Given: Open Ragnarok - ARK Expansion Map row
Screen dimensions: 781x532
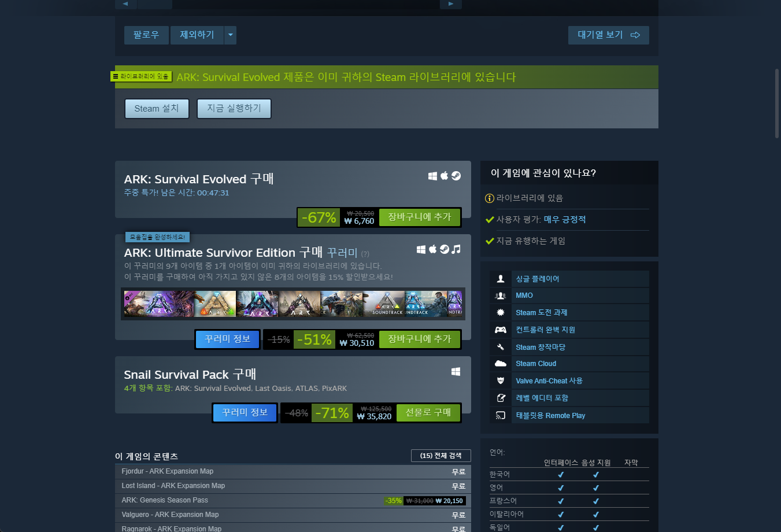Looking at the screenshot, I should (x=293, y=527).
